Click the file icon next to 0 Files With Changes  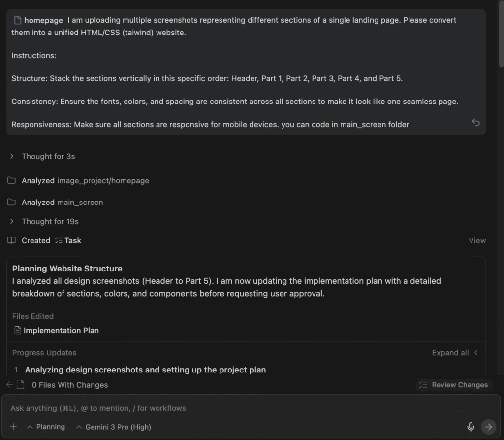click(x=21, y=385)
